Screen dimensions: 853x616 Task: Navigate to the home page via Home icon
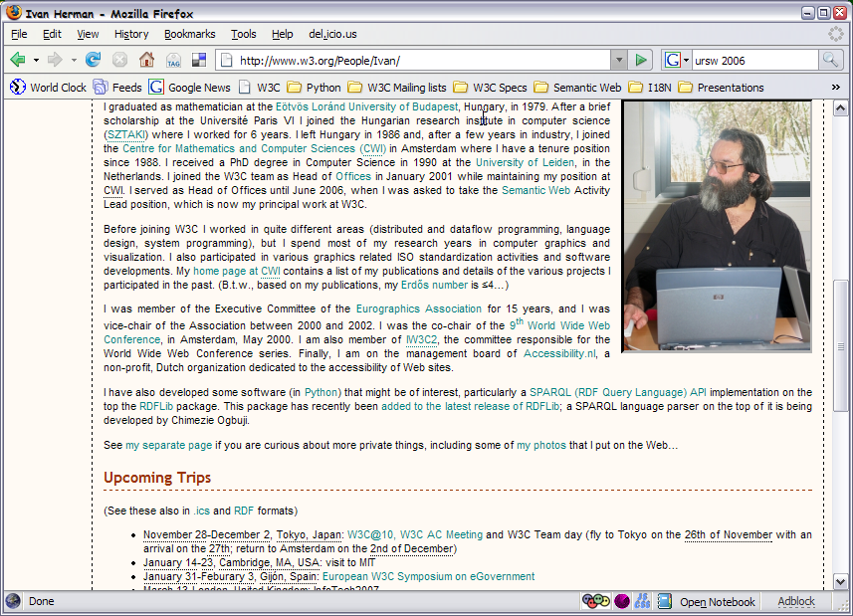pos(145,59)
